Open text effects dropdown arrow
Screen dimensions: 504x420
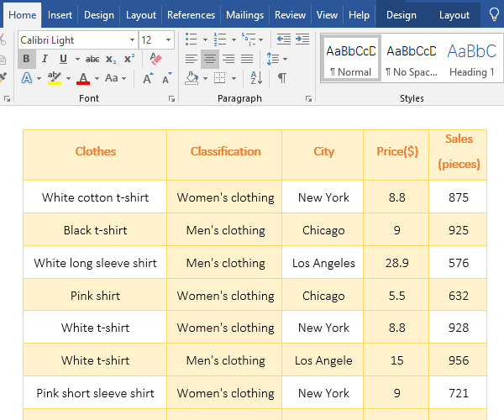point(39,78)
